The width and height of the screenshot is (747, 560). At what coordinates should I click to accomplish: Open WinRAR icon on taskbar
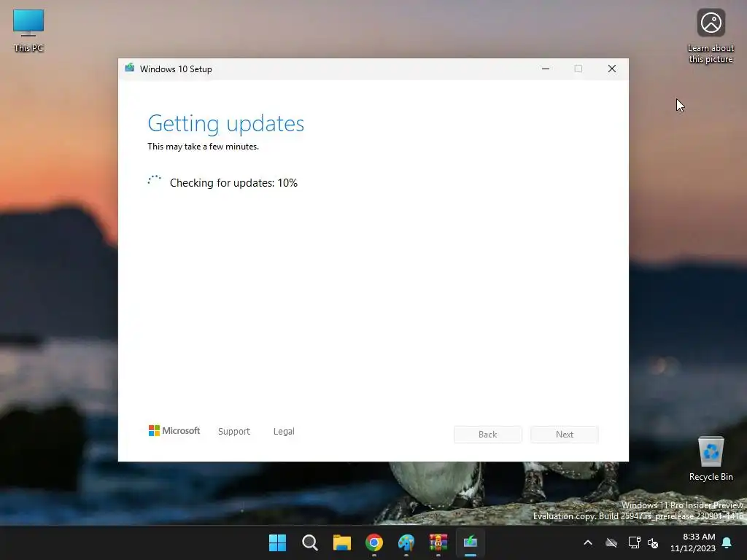click(x=438, y=542)
